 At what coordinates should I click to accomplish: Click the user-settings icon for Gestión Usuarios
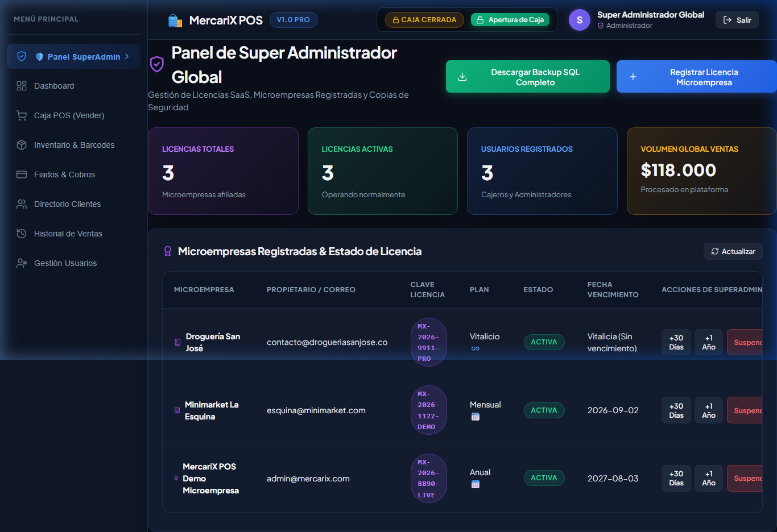tap(22, 263)
